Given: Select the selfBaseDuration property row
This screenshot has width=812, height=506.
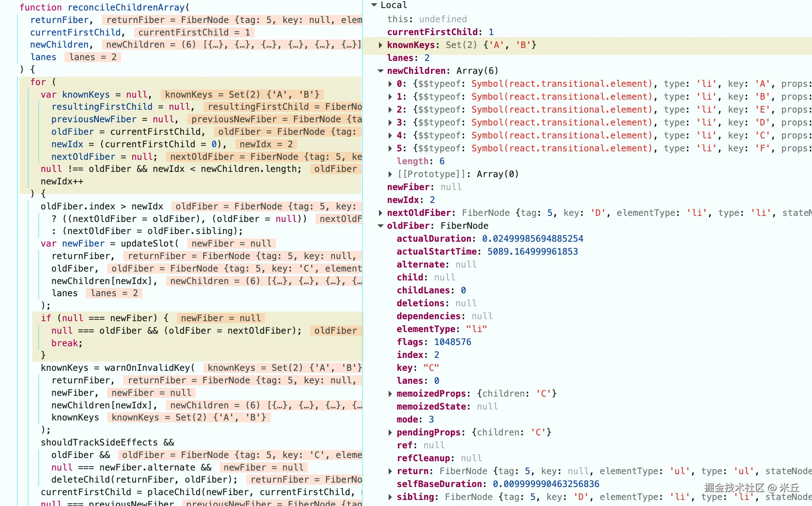Looking at the screenshot, I should (498, 484).
